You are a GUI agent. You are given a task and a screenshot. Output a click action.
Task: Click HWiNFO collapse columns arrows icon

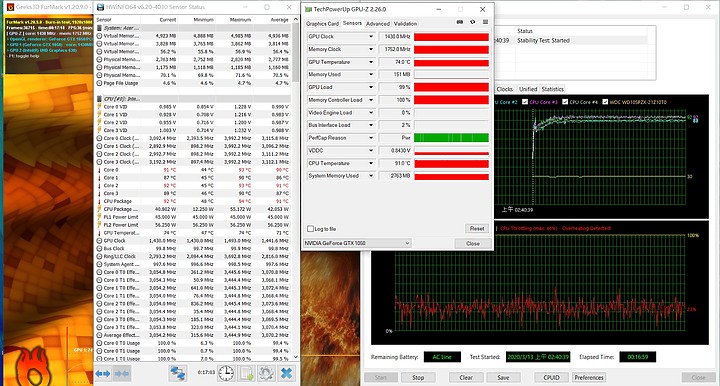(122, 374)
